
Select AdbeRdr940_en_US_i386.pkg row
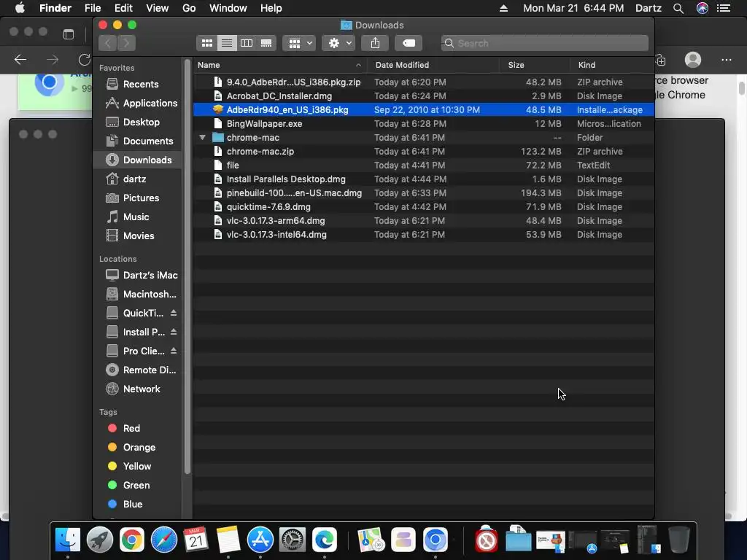424,110
